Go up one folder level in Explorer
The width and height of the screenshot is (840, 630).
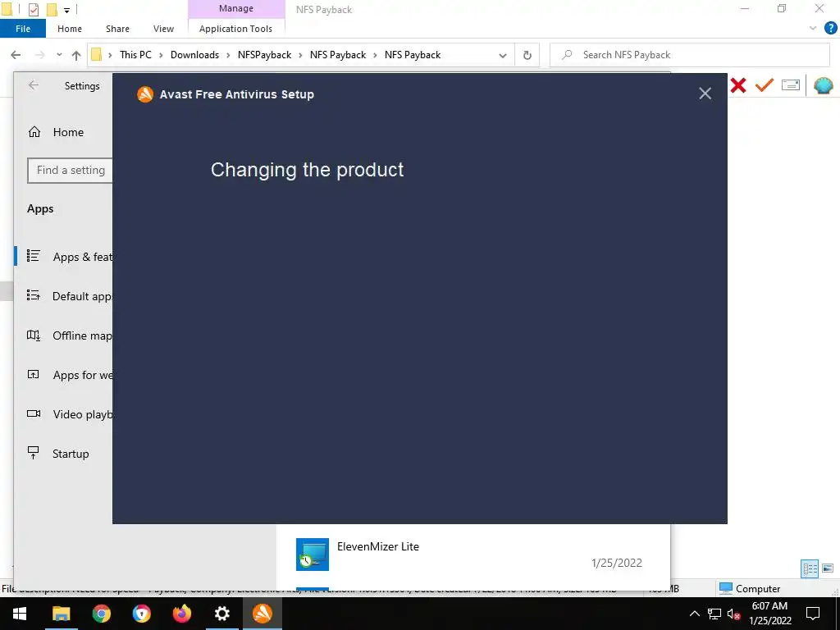point(76,55)
